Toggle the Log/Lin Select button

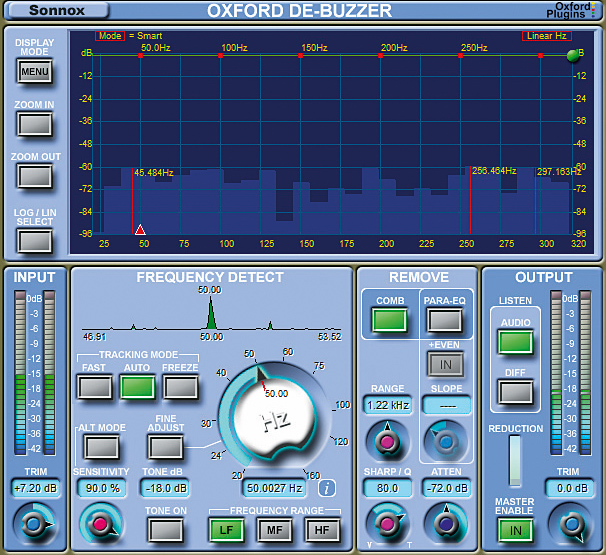(x=34, y=241)
